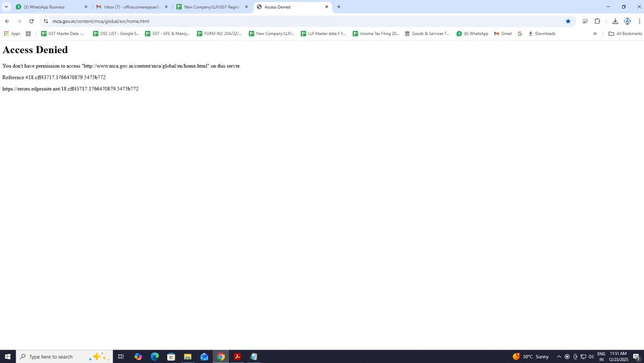Open Microsoft Store from taskbar
644x363 pixels.
pos(171,357)
